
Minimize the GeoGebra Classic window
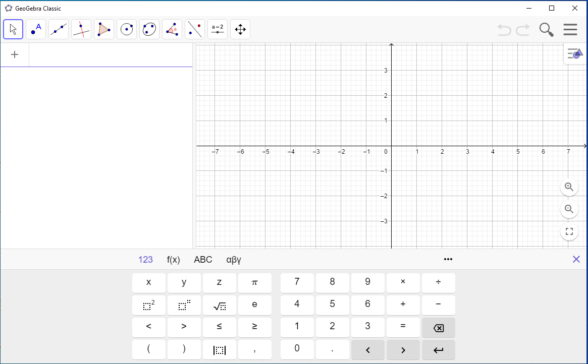pos(529,8)
